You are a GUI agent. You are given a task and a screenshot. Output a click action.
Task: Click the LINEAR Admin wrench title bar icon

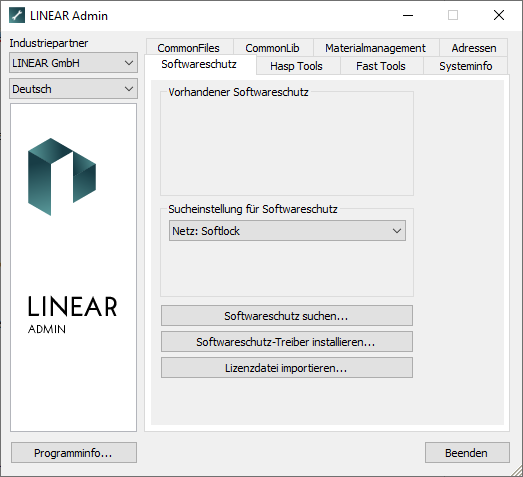pos(17,15)
